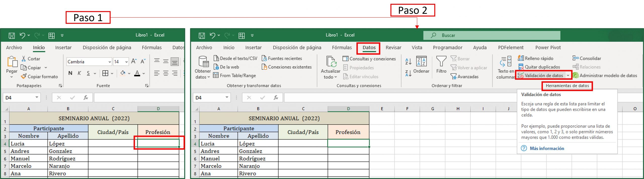Click Administrar modelo de datos icon
Image resolution: width=644 pixels, height=179 pixels.
click(x=576, y=75)
